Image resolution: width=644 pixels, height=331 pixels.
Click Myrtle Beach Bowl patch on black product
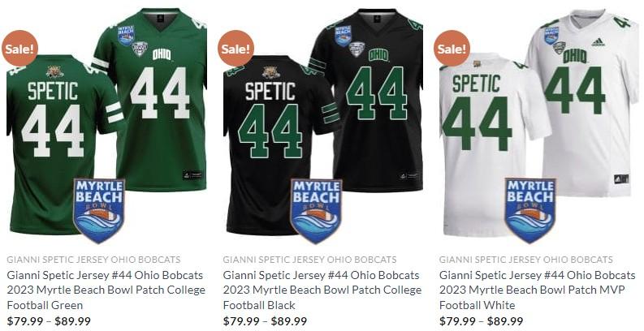pos(316,211)
